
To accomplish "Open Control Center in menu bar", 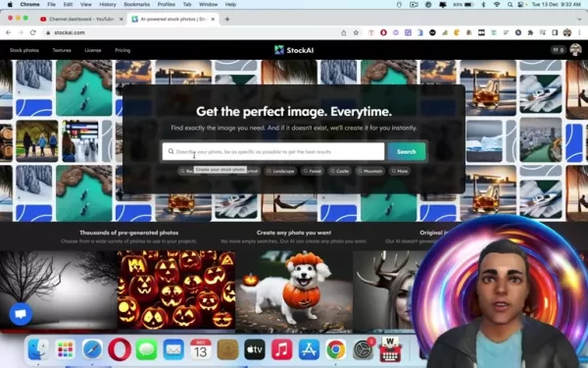I will point(521,5).
